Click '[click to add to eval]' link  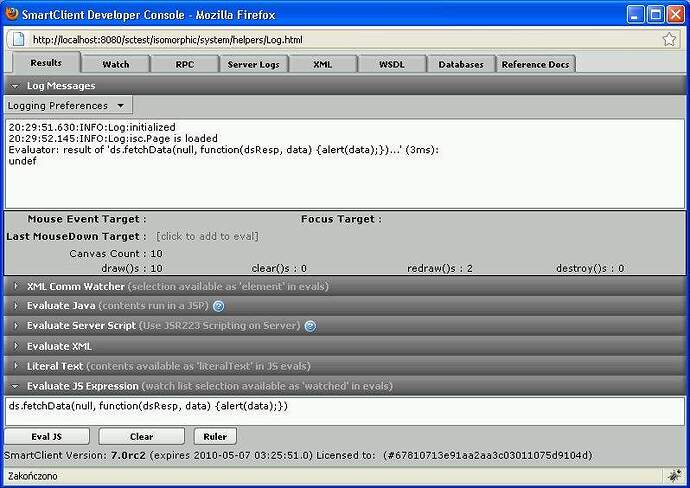[207, 236]
